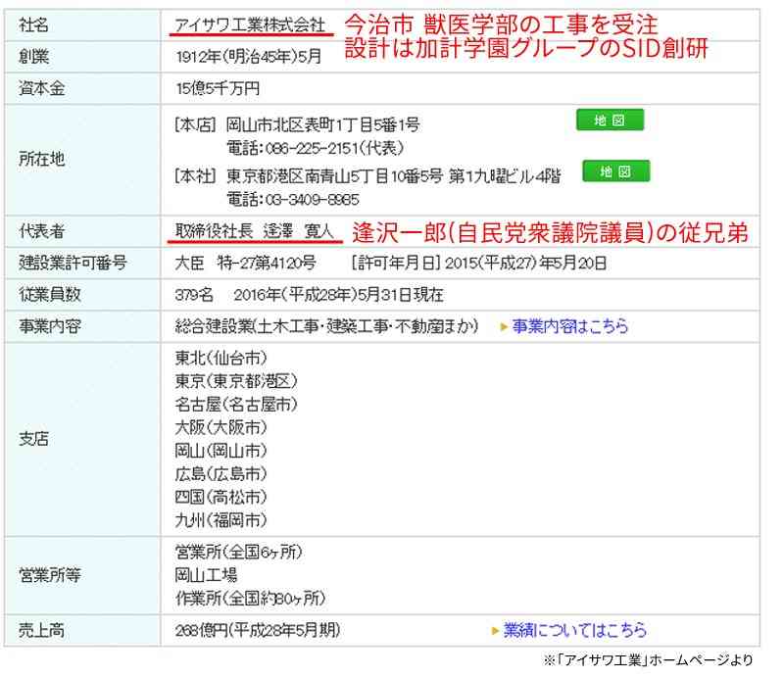Click the 代表者 row label
Screen dimensions: 784x678
point(41,231)
